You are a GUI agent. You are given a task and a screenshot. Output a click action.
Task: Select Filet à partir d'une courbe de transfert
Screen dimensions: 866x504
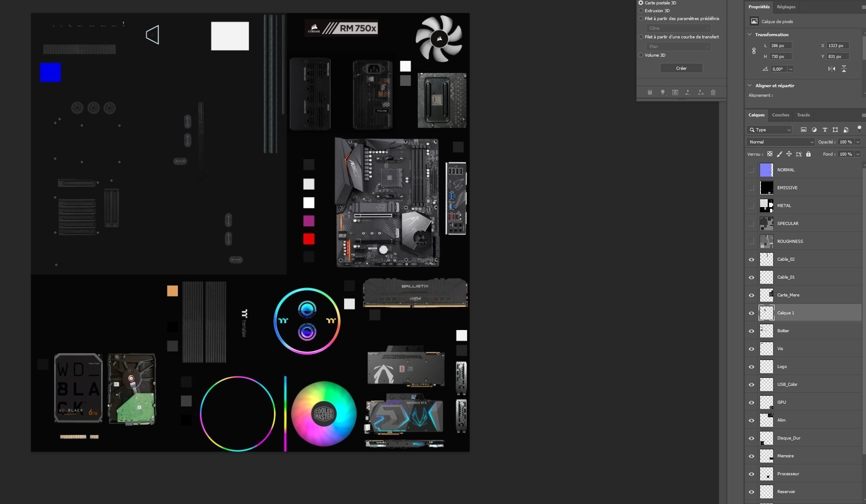(641, 37)
